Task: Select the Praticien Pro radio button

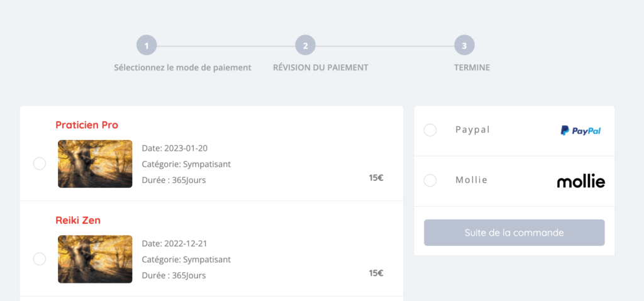Action: pos(39,163)
